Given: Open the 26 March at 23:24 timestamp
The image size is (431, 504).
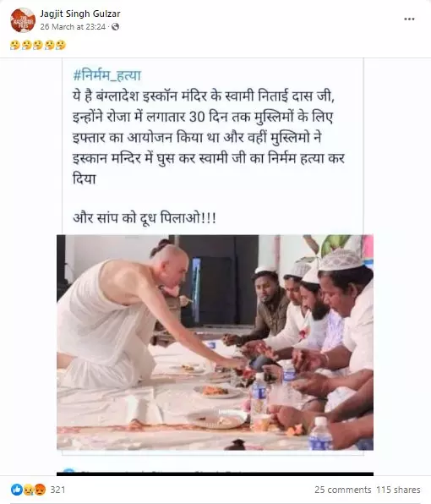Looking at the screenshot, I should click(x=73, y=27).
